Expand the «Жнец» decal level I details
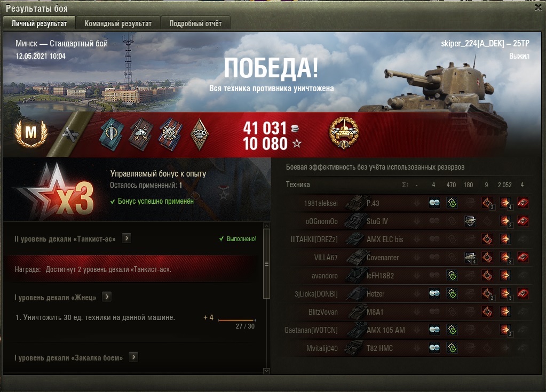The width and height of the screenshot is (546, 392). tap(107, 297)
